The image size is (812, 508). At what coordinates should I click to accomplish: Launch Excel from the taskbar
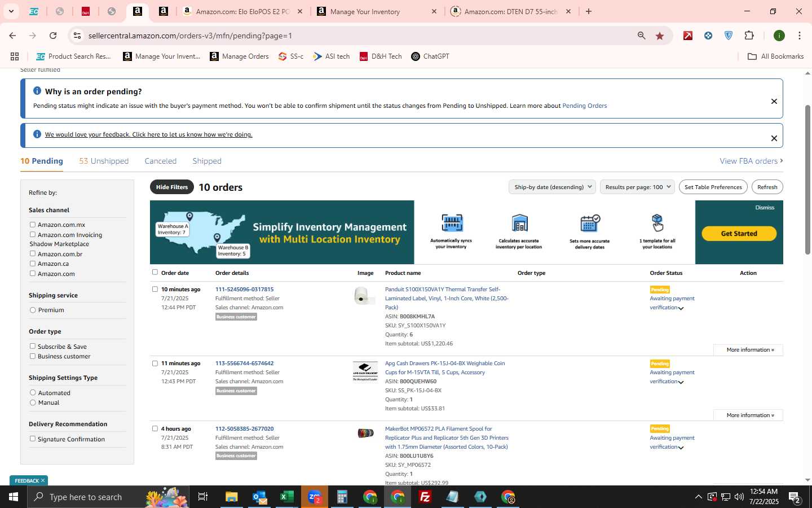pos(287,497)
